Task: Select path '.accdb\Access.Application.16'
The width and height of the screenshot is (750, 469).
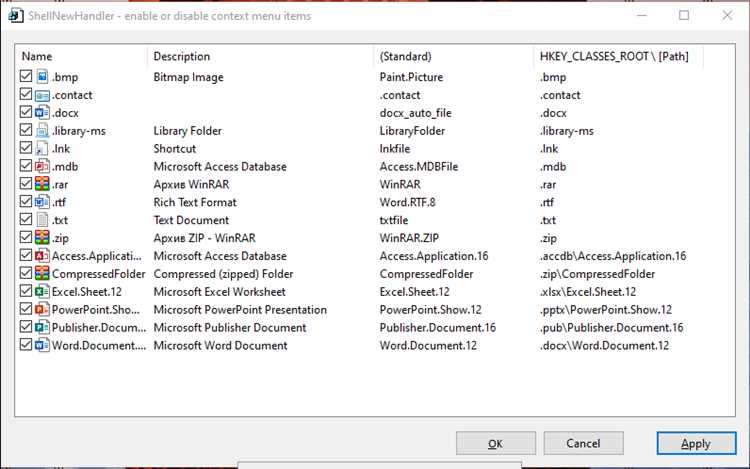Action: click(x=613, y=256)
